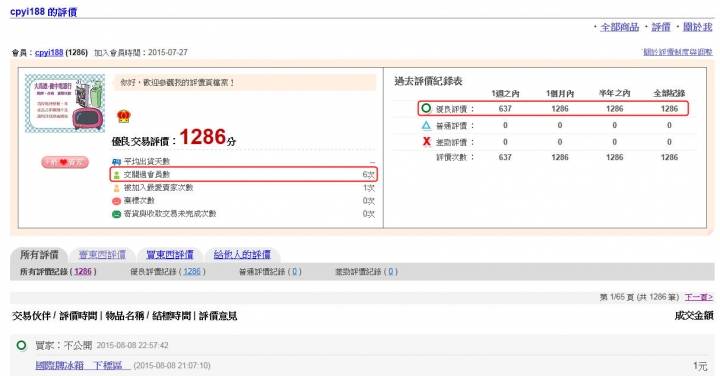Viewport: 720px width, 376px height.
Task: Open all rating records count 1286 link
Action: [x=83, y=272]
